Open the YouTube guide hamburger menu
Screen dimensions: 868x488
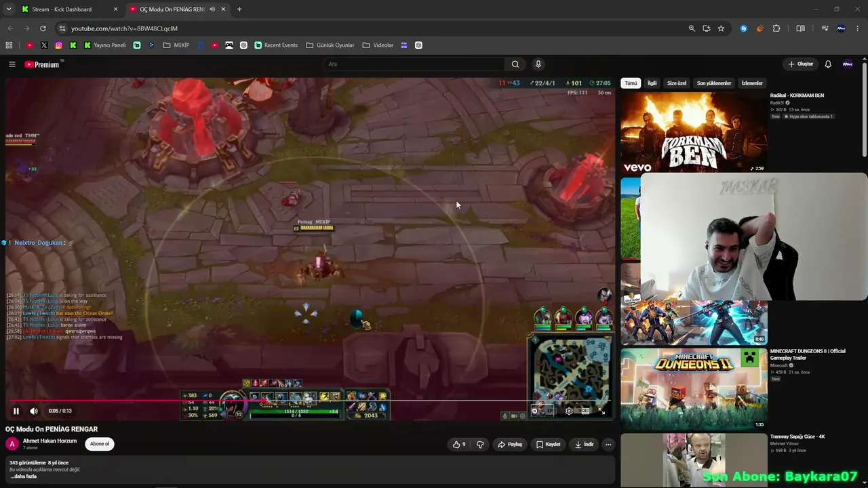pos(12,64)
